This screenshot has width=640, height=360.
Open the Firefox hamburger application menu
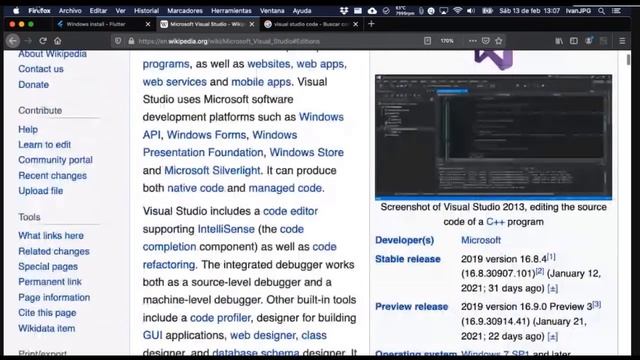(x=622, y=41)
